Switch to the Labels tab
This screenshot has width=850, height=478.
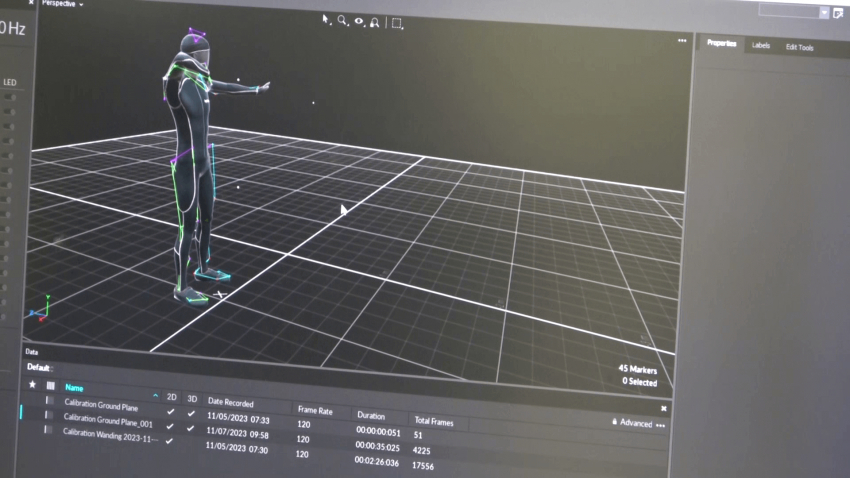tap(761, 45)
